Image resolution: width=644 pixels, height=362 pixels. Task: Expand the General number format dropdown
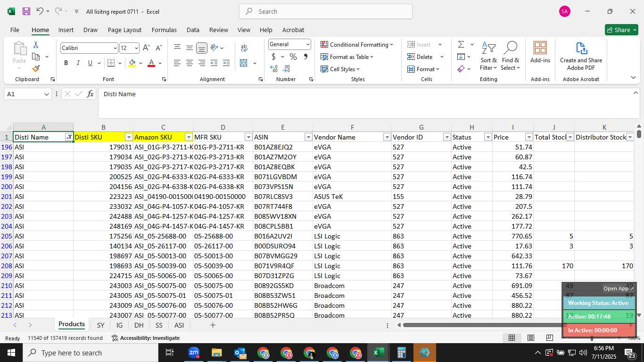coord(308,44)
